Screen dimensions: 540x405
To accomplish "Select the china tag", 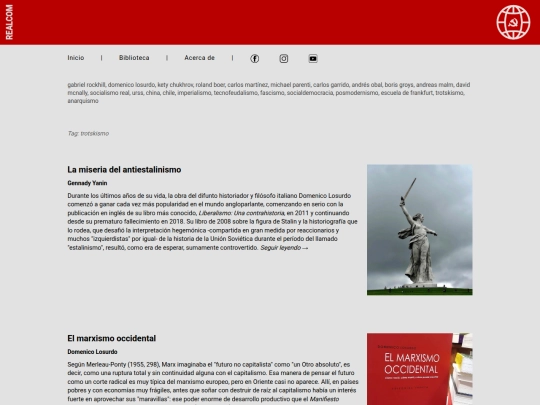I will [153, 93].
